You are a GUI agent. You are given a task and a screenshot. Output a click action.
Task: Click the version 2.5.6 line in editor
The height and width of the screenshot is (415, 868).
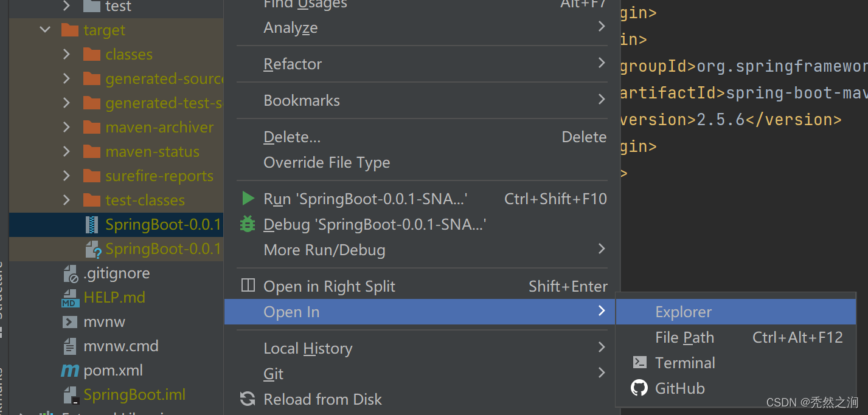point(731,120)
